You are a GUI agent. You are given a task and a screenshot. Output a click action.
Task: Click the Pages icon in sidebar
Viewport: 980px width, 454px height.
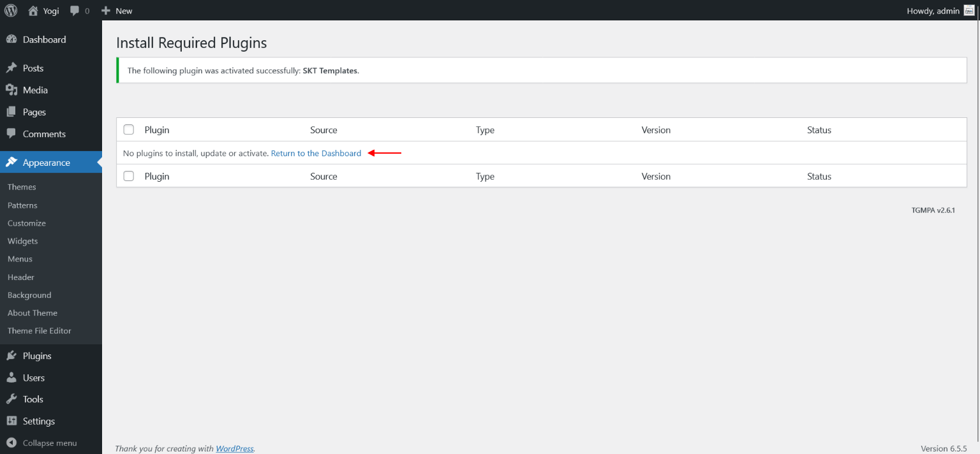coord(11,112)
